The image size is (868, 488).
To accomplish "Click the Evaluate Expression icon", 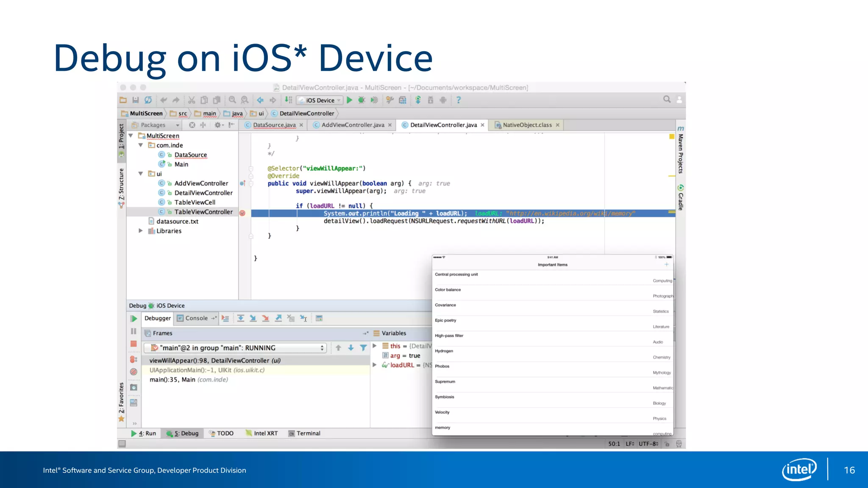I will click(x=319, y=319).
